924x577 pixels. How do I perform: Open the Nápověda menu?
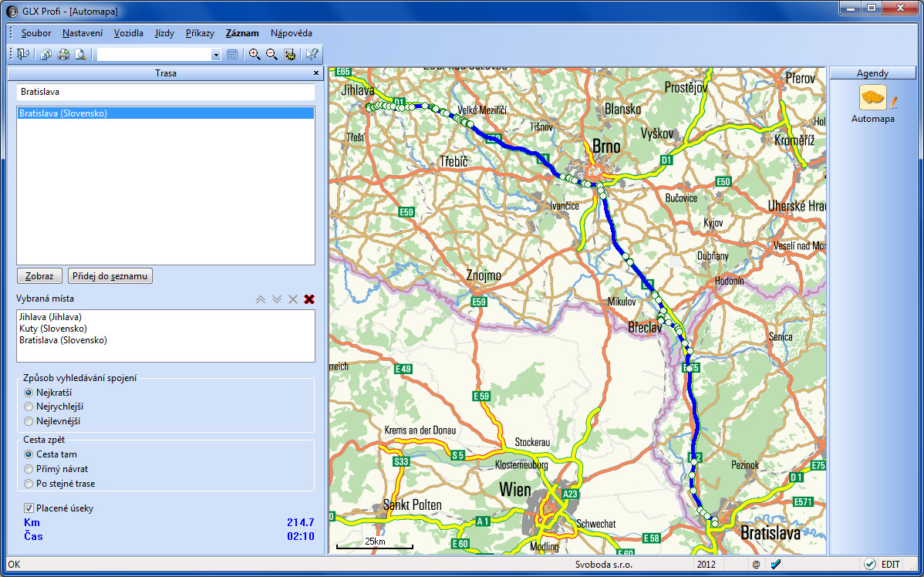point(291,33)
